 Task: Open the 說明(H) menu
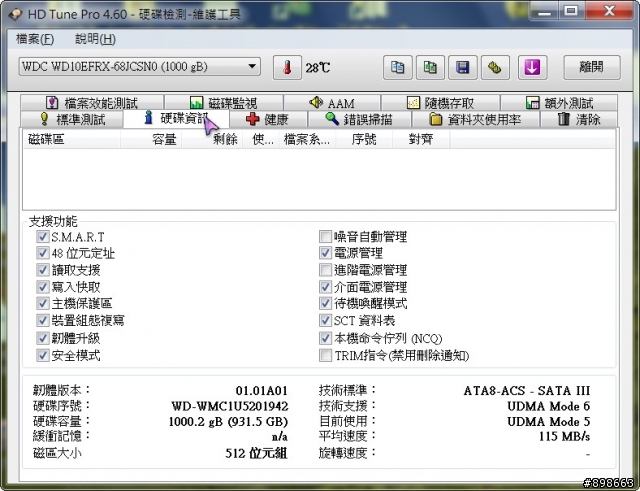click(x=95, y=39)
